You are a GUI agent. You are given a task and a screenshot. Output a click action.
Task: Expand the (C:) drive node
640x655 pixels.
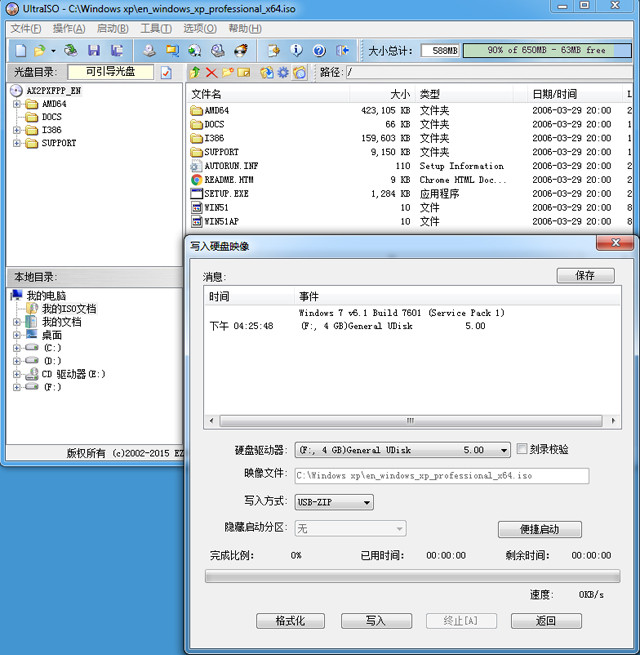[17, 348]
